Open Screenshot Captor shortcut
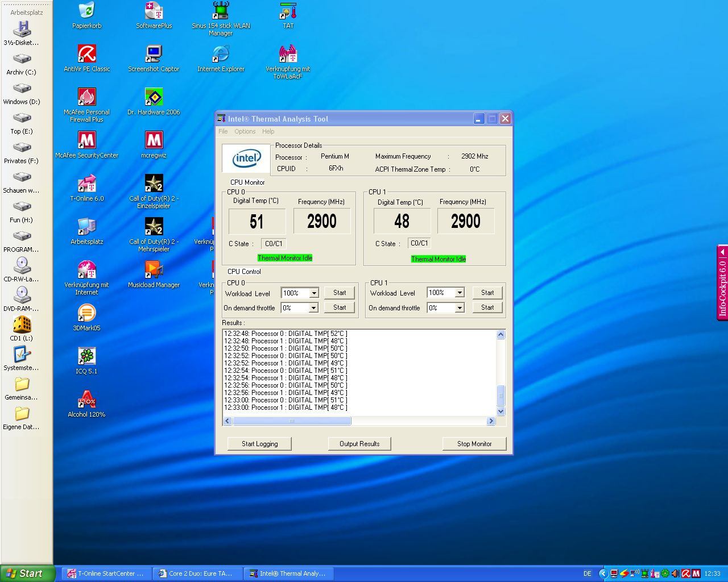 pos(154,59)
